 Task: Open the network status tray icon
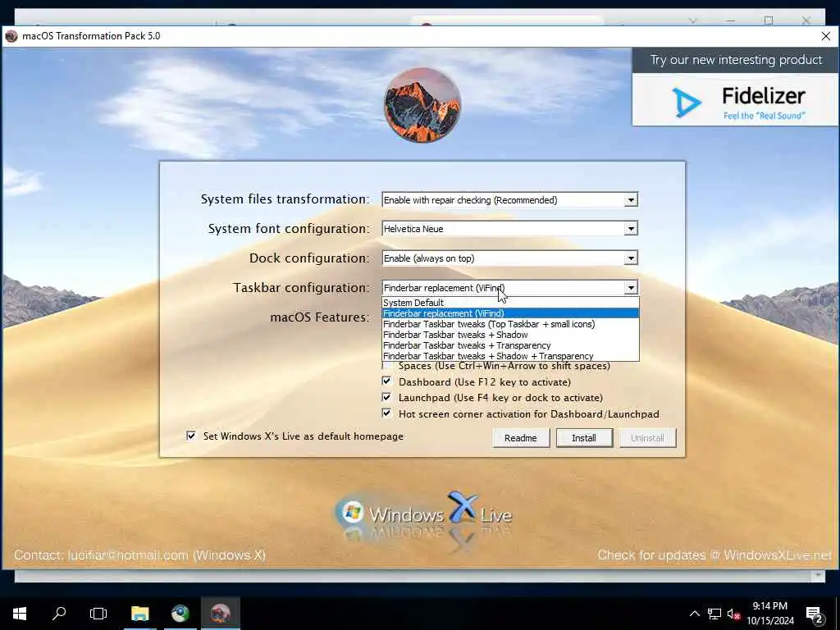click(x=714, y=614)
